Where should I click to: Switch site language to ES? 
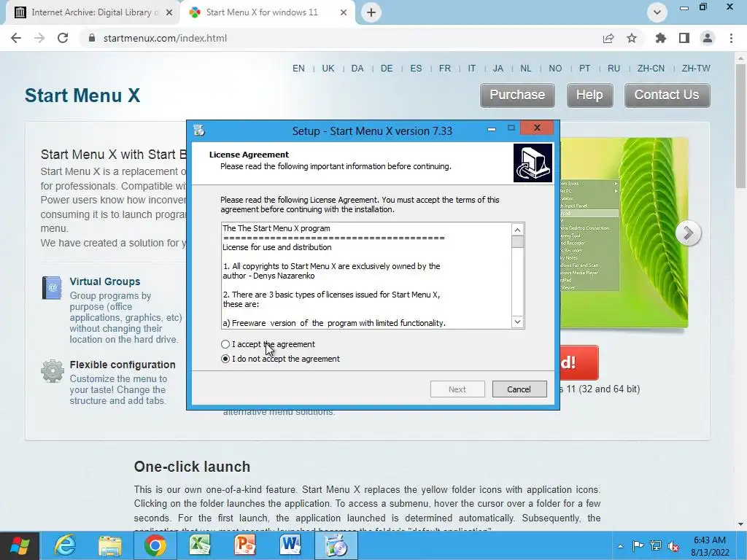(x=416, y=69)
